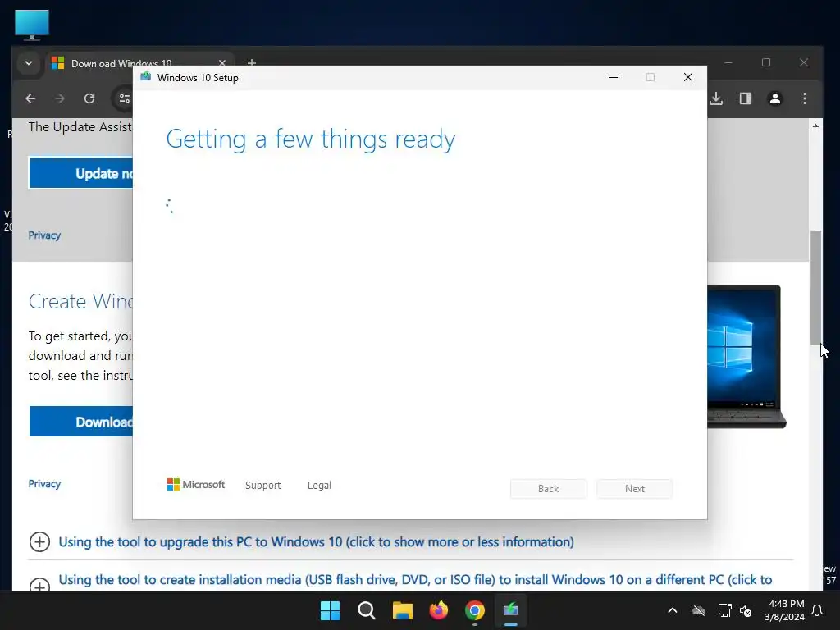Click the Chrome back arrow
Image resolution: width=840 pixels, height=630 pixels.
pyautogui.click(x=30, y=98)
